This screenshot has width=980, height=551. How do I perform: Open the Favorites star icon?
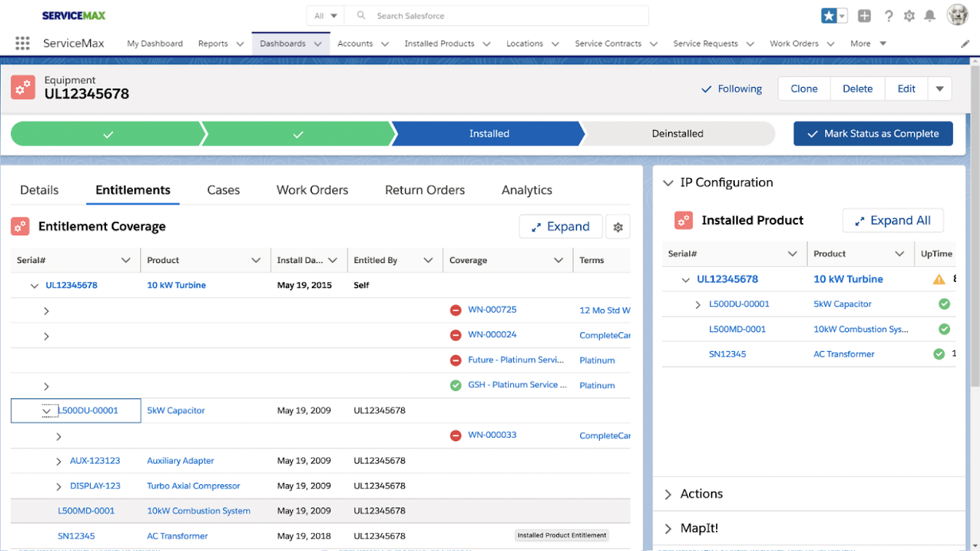(x=829, y=16)
